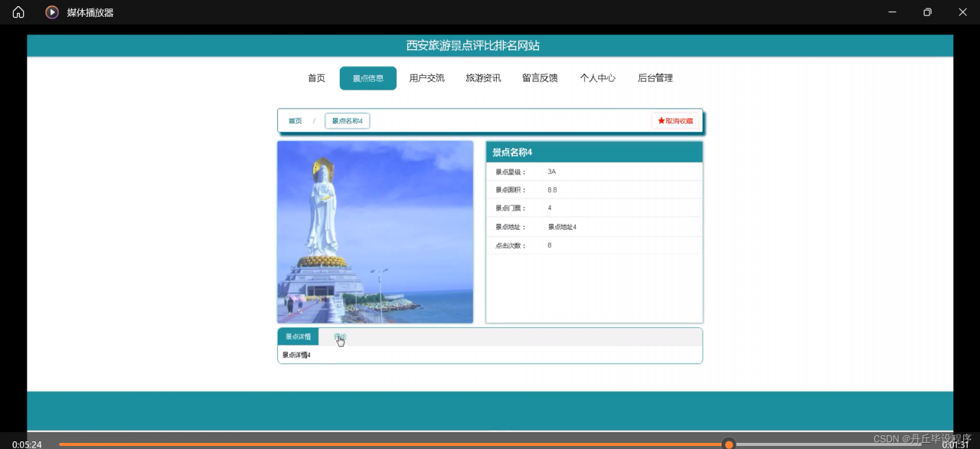Screen dimensions: 980x449
Task: Go to 用户交流 in the navigation bar
Action: point(426,78)
